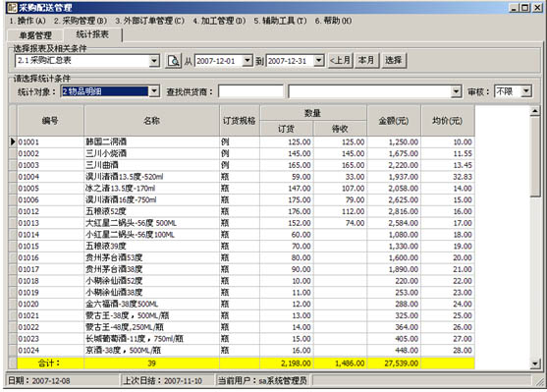Click code 01019 in the table
Screen dimensions: 547x392
pos(28,293)
